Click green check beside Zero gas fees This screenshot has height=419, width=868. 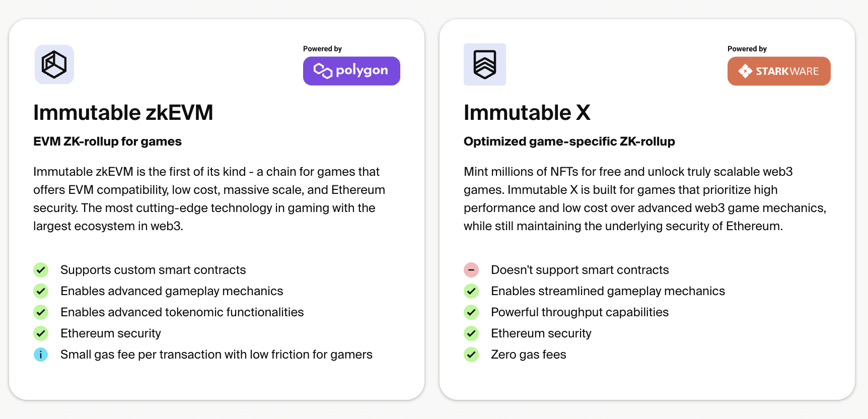tap(471, 355)
